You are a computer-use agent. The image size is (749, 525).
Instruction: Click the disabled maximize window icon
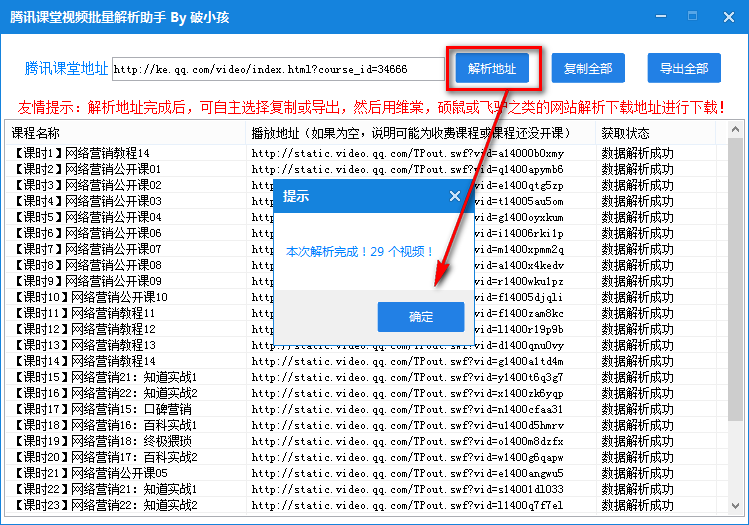(x=692, y=16)
